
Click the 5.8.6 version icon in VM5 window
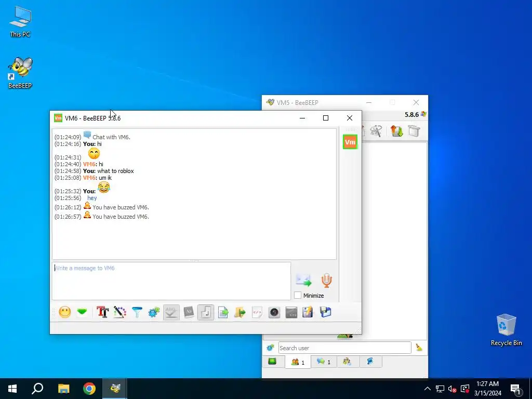[x=423, y=114]
